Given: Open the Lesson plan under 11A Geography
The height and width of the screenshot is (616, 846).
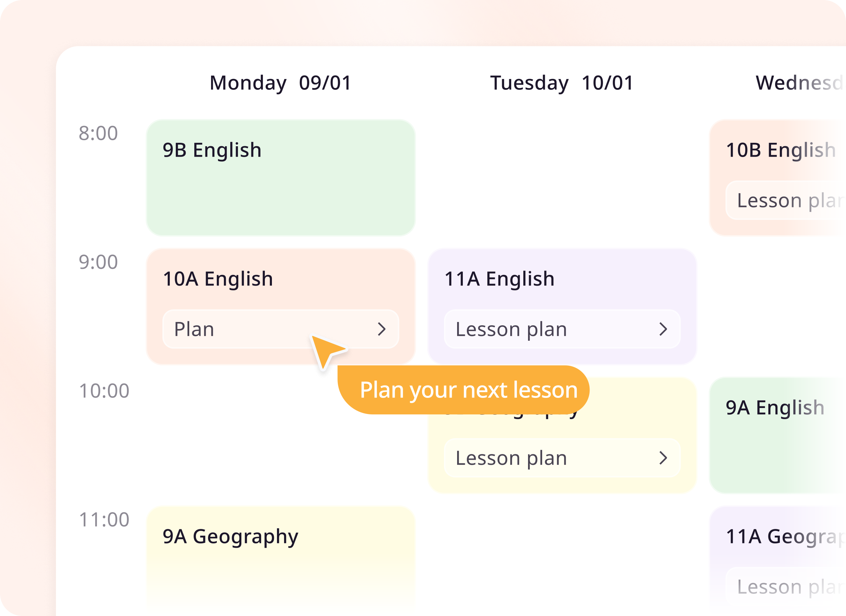Looking at the screenshot, I should click(x=787, y=586).
